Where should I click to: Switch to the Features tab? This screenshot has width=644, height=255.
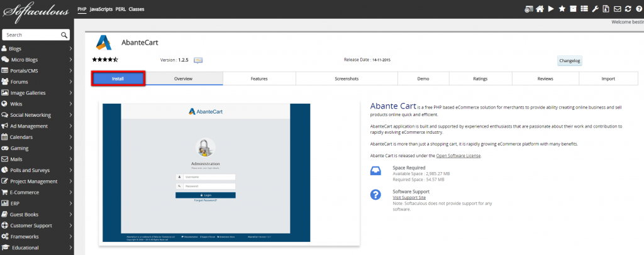pos(259,79)
